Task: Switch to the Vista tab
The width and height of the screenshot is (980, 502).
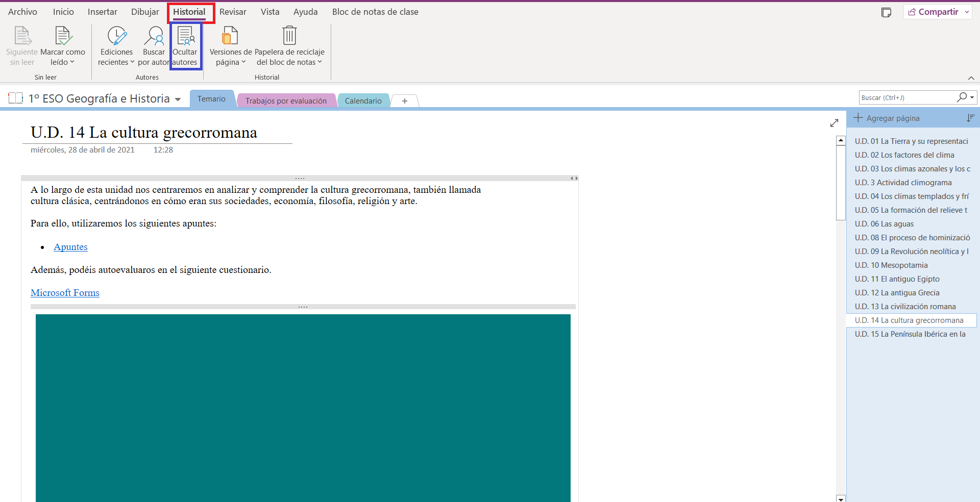Action: (270, 12)
